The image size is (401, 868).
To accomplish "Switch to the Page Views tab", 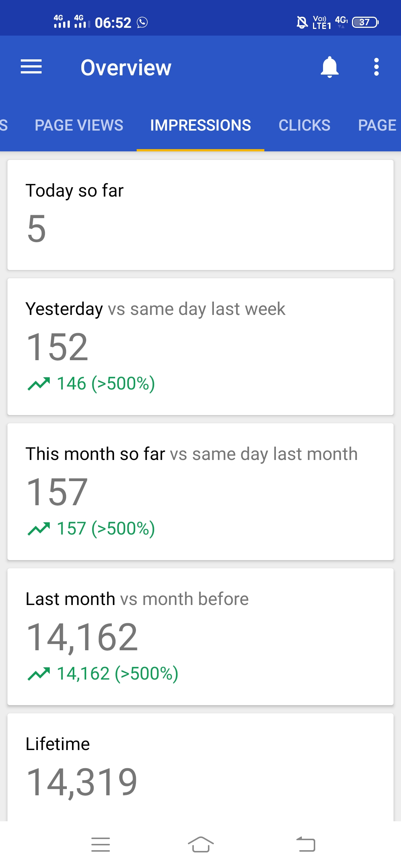I will pos(79,125).
